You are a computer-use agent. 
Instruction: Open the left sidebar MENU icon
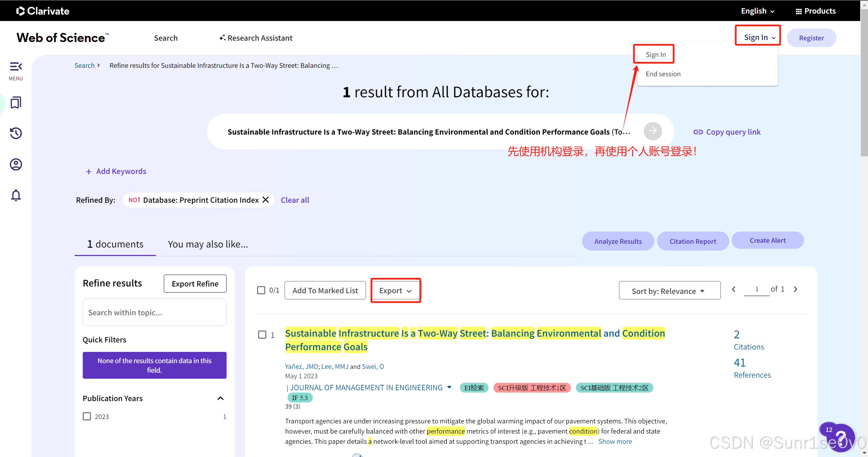(16, 67)
